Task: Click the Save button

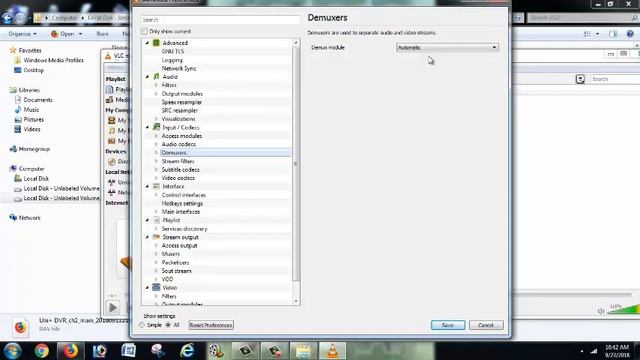Action: (448, 325)
